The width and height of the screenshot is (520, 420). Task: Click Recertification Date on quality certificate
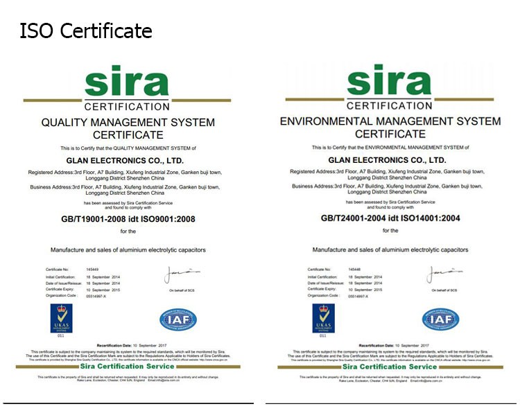132,345
